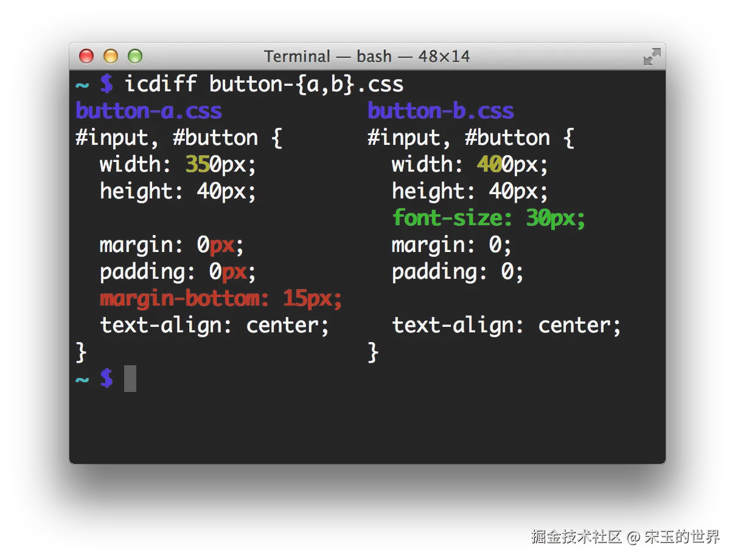Click the green zoom window button
Viewport: 735px width, 560px height.
[135, 57]
